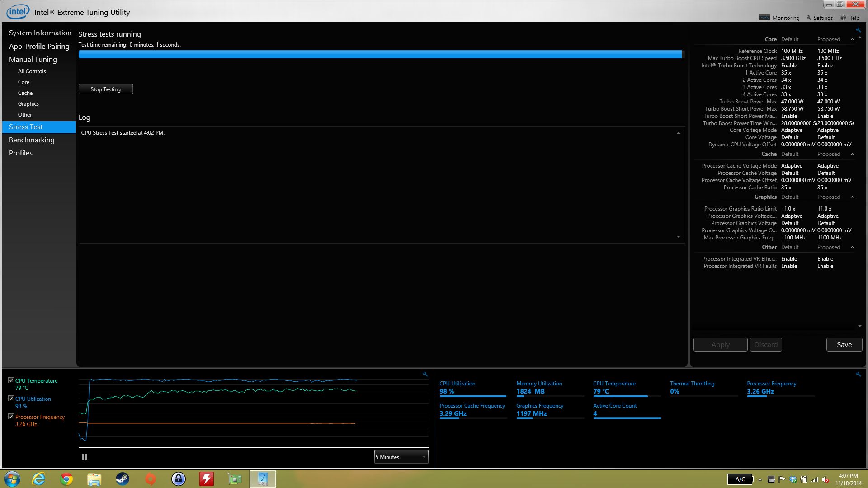The height and width of the screenshot is (488, 868).
Task: Collapse the Core settings section
Action: pyautogui.click(x=852, y=39)
